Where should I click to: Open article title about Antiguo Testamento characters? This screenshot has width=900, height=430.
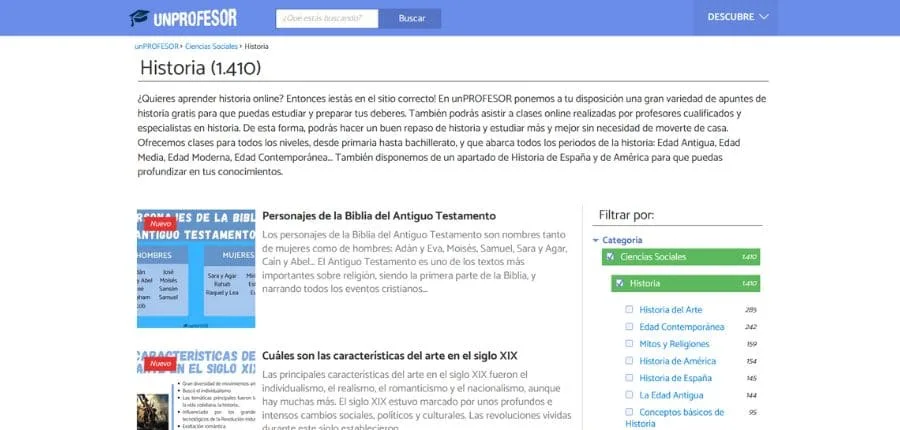[x=379, y=216]
